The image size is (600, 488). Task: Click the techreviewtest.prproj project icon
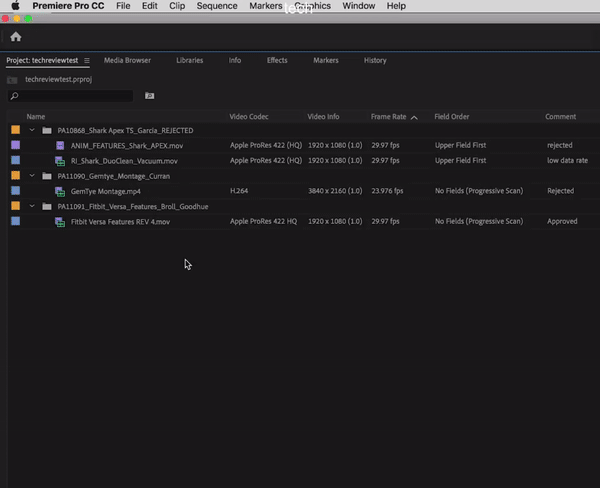(12, 80)
